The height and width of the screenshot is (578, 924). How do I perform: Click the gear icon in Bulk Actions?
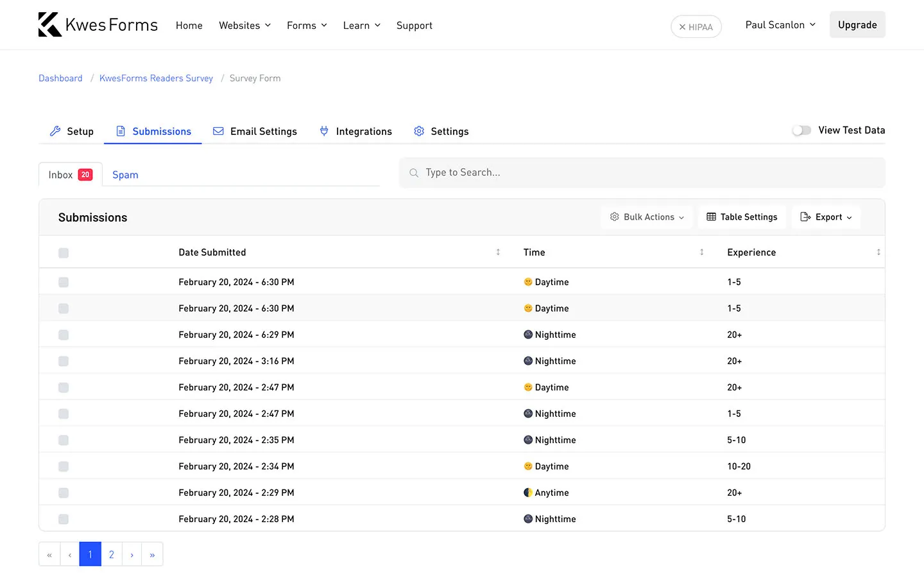[x=614, y=217]
